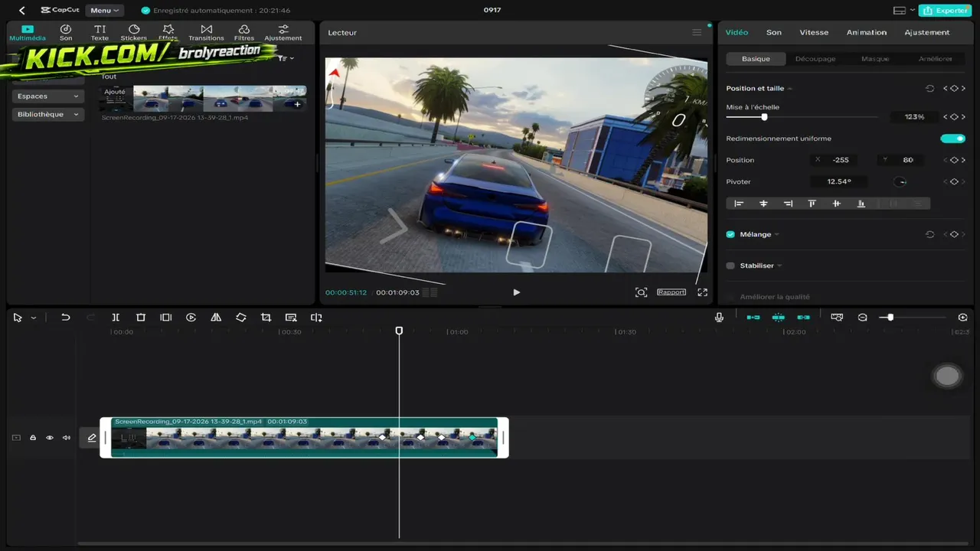The image size is (980, 551).
Task: Click the microphone record voiceover icon
Action: click(x=719, y=318)
